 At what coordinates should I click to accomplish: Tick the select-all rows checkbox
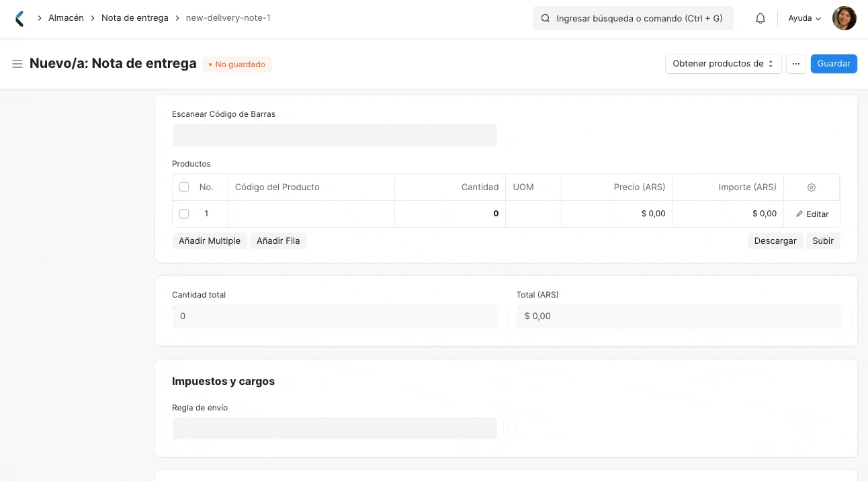click(x=184, y=187)
